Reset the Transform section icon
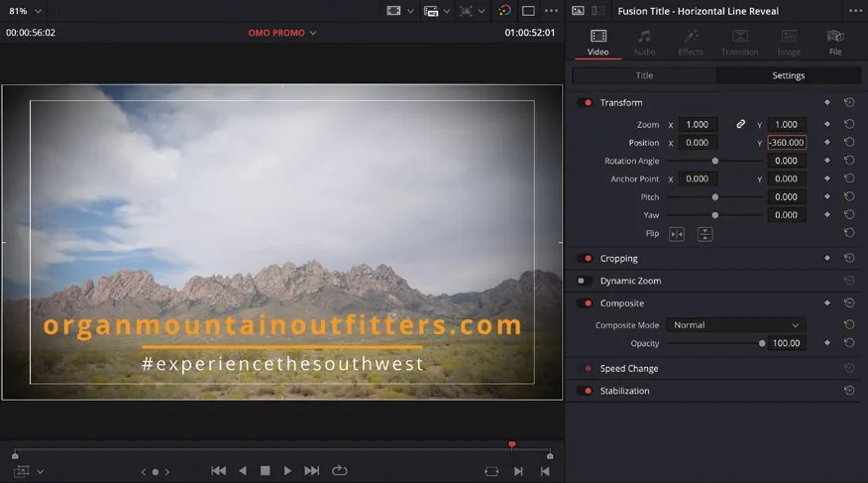 pos(849,102)
